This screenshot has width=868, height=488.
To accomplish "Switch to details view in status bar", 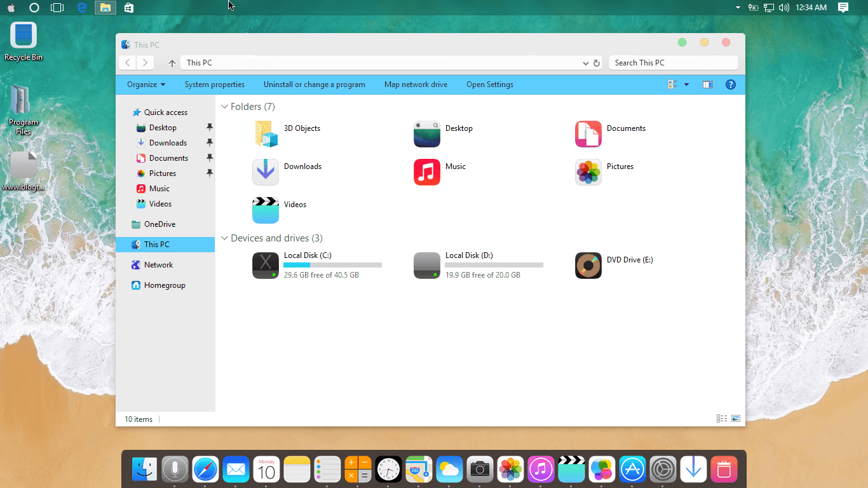I will pyautogui.click(x=722, y=419).
